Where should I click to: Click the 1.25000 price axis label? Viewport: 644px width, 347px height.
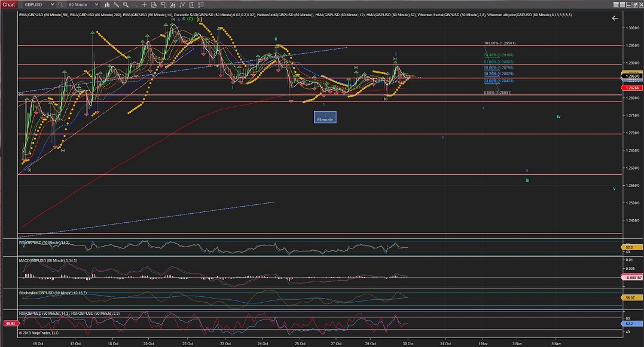pyautogui.click(x=633, y=203)
